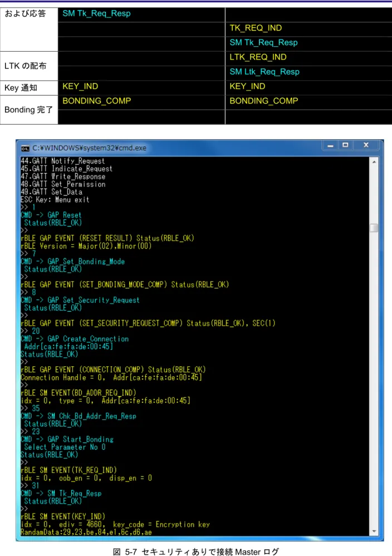
Task: Click the cmd.exe icon in the title bar
Action: click(25, 148)
